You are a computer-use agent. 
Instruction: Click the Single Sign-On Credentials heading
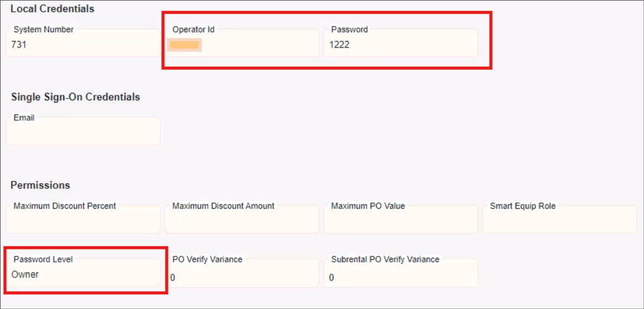click(x=76, y=97)
